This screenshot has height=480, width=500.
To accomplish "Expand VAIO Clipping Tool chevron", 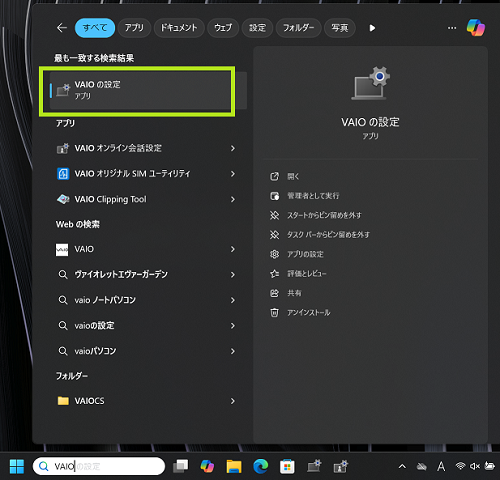I will tap(233, 199).
